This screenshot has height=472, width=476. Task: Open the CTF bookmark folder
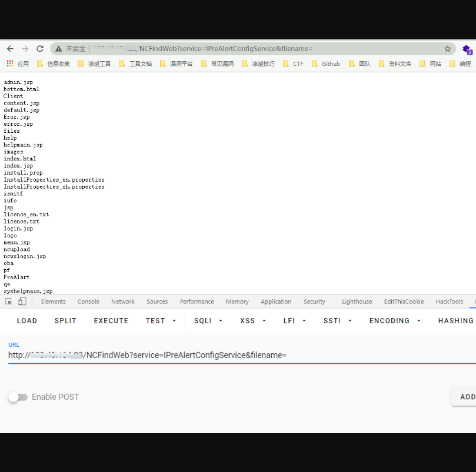(293, 63)
